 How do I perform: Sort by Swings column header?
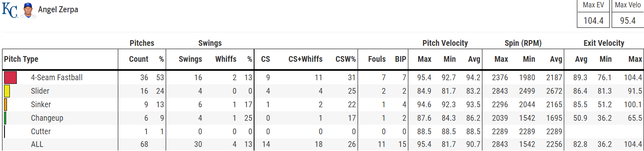point(190,59)
